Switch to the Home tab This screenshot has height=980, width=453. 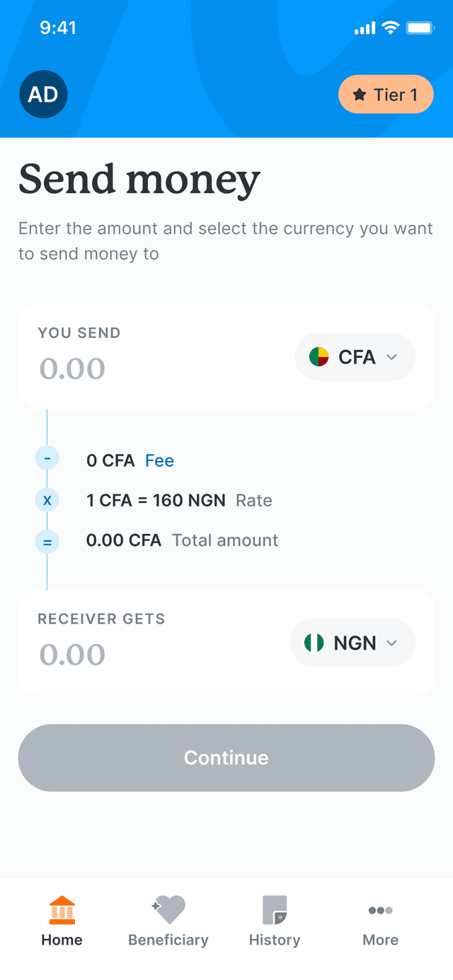(x=62, y=920)
